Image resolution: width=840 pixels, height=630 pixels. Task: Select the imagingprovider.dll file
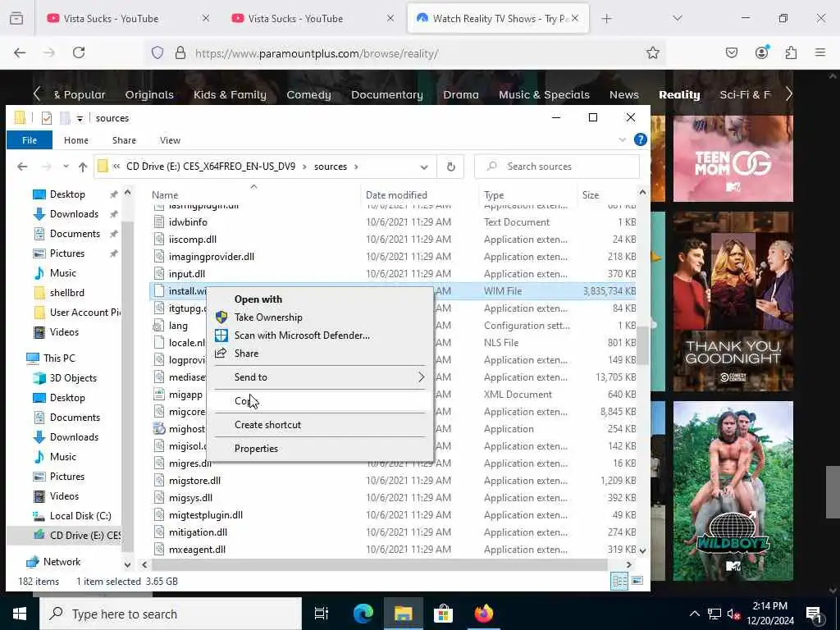point(211,257)
